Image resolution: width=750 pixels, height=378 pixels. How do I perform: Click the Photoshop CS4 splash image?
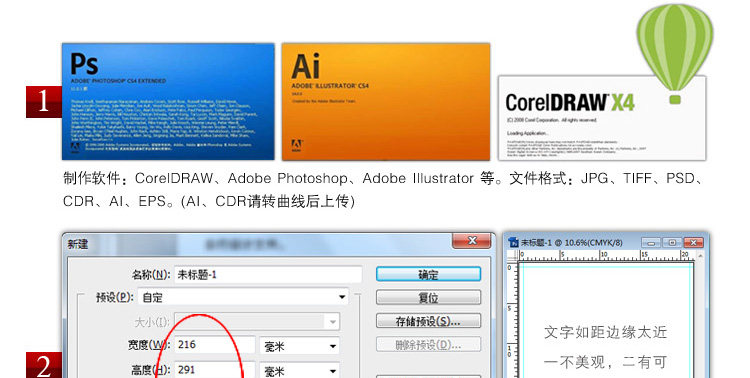pyautogui.click(x=168, y=101)
